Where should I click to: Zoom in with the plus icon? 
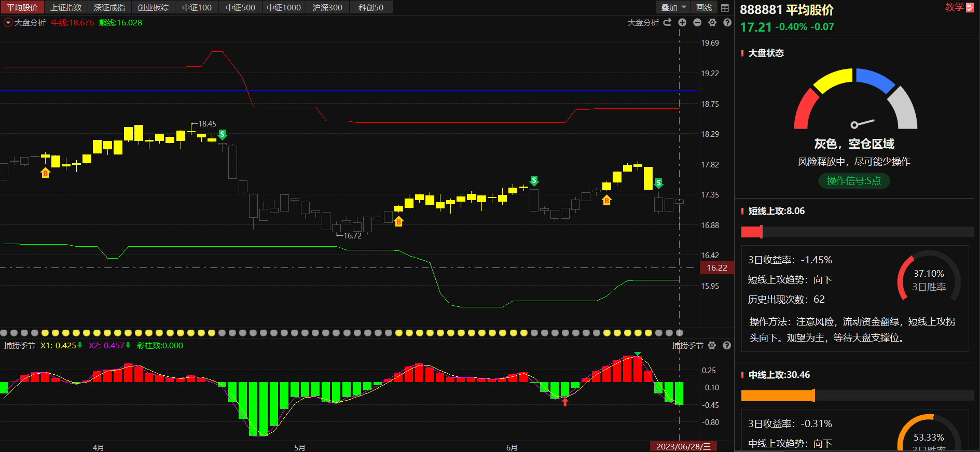(x=682, y=22)
